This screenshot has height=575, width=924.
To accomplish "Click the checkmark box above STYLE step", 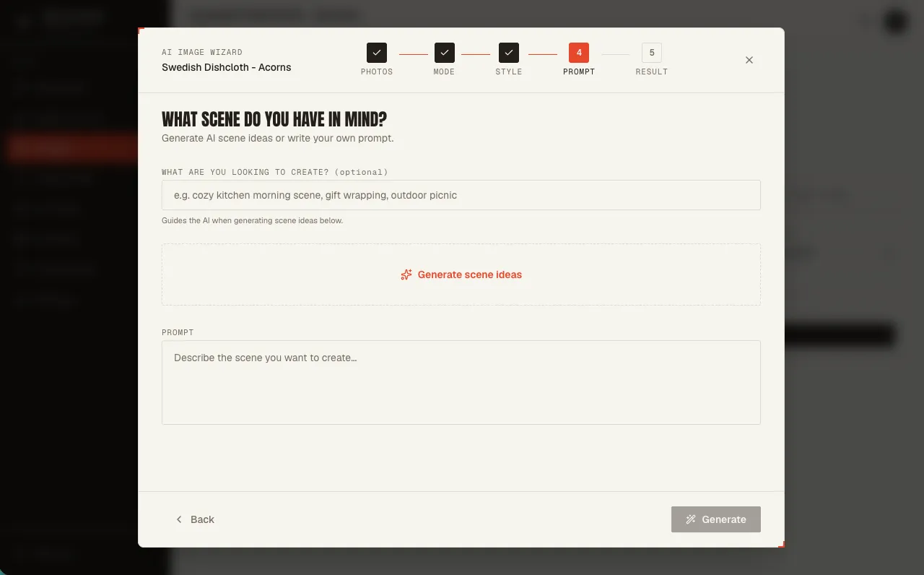I will click(x=509, y=53).
